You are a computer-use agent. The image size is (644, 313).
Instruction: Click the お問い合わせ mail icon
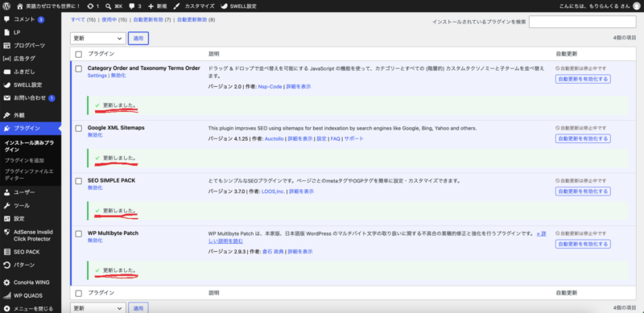click(6, 98)
